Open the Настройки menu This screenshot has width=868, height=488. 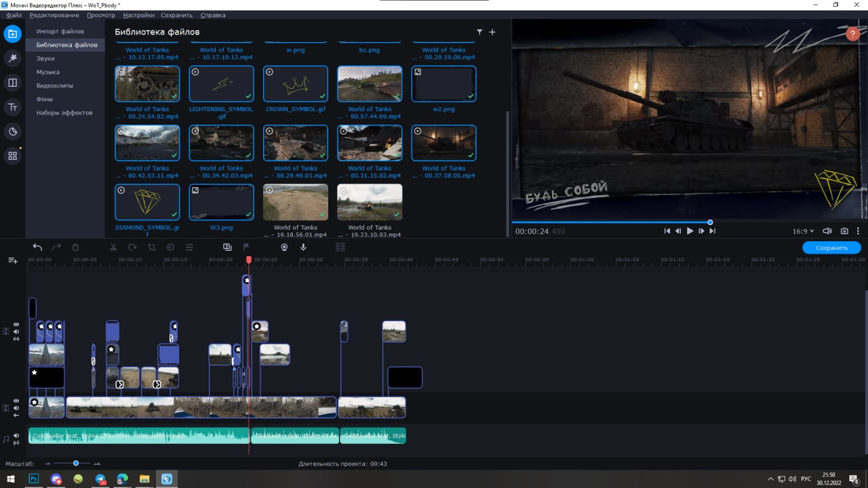click(x=138, y=15)
